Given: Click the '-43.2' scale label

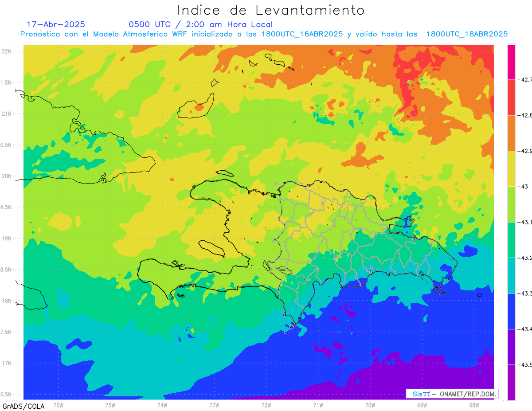Looking at the screenshot, I should [x=524, y=258].
